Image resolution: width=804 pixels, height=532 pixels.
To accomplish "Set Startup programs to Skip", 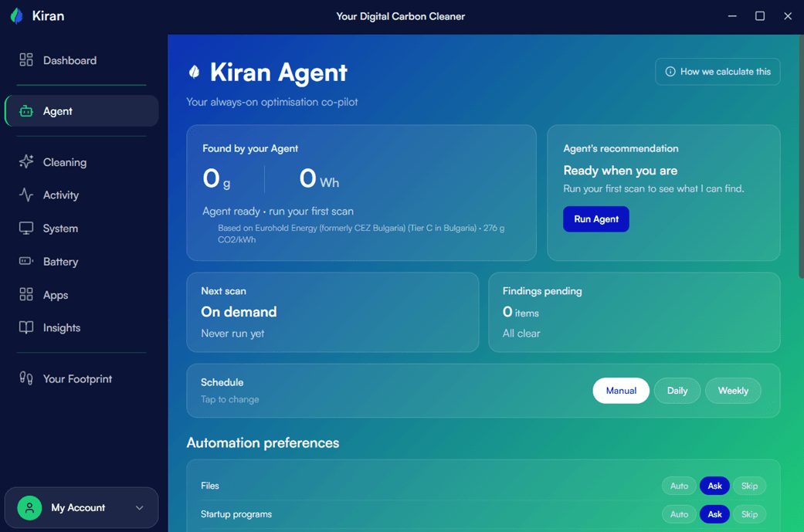I will tap(749, 514).
